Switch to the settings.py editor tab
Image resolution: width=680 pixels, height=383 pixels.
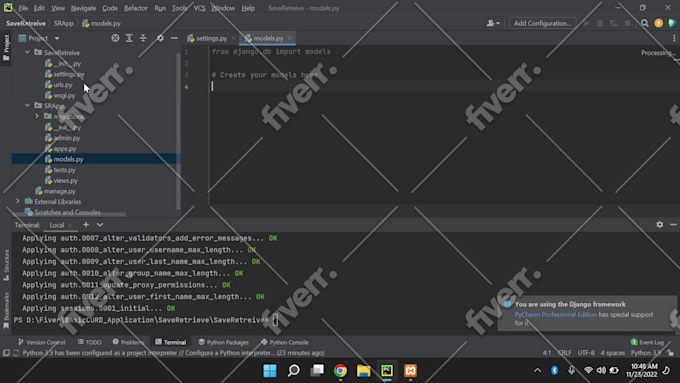click(x=211, y=38)
